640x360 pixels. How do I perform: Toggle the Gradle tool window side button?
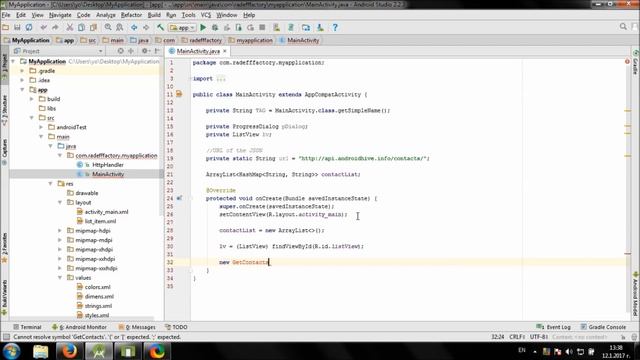click(635, 63)
